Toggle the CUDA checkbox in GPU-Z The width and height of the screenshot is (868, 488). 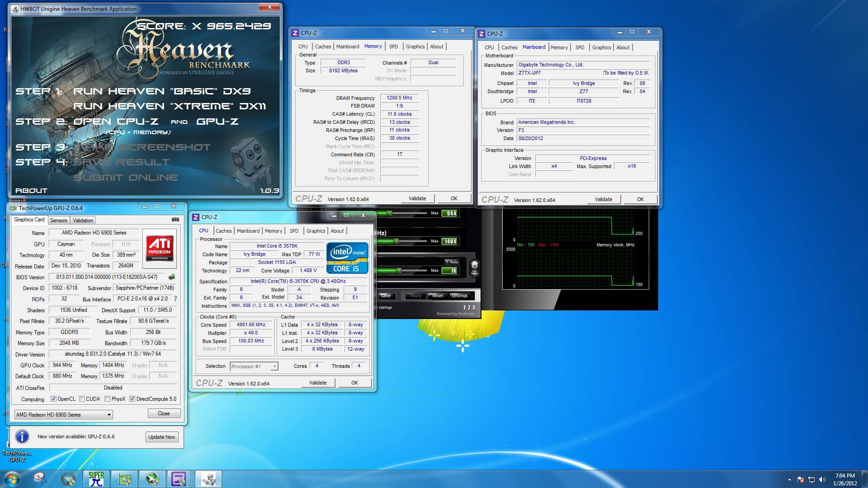pos(82,399)
